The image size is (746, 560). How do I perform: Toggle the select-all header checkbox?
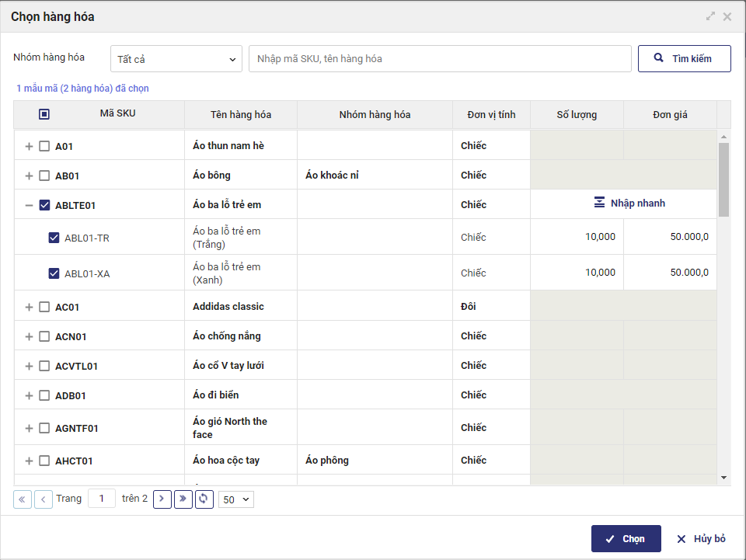pos(44,114)
